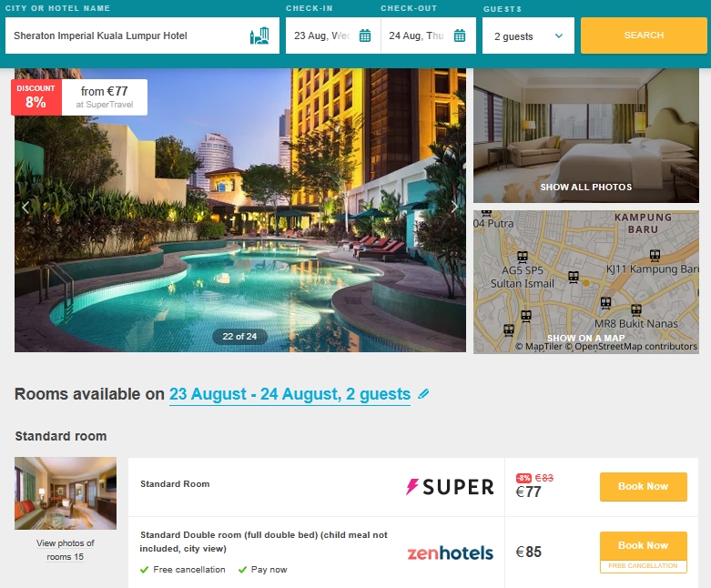Screen dimensions: 711x588
Task: Open the check-out date field
Action: point(428,35)
